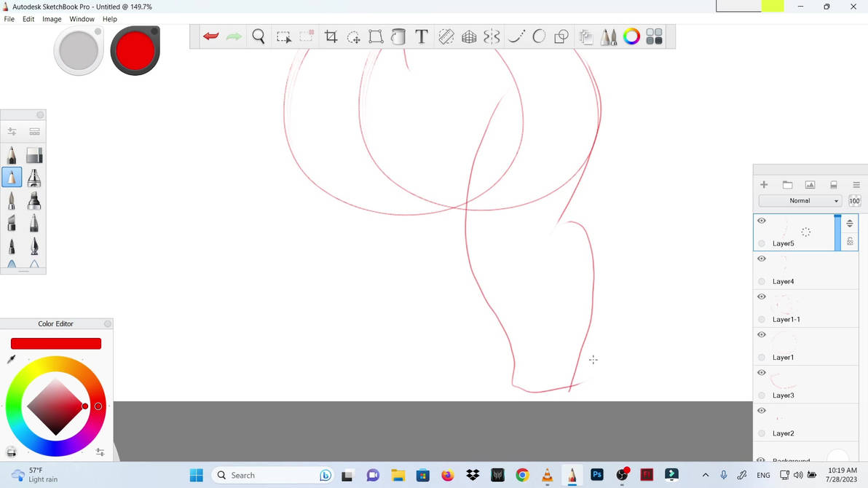Open the Perspective Guides tool
This screenshot has width=868, height=488.
(469, 36)
